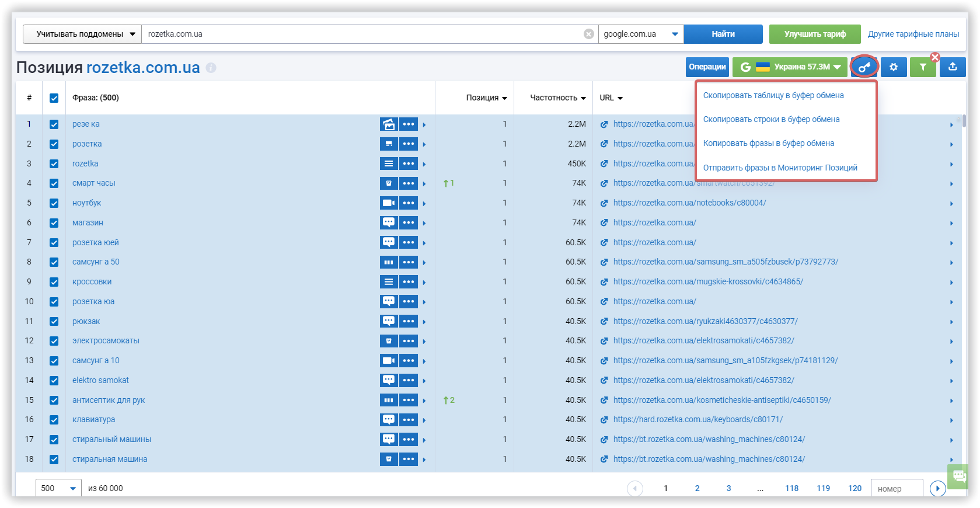Toggle the select-all checkbox in header
The height and width of the screenshot is (508, 980).
point(54,98)
